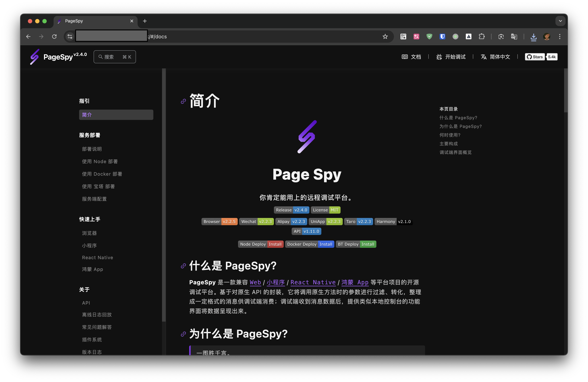Click the GitHub Stars badge
This screenshot has height=382, width=588.
point(541,57)
